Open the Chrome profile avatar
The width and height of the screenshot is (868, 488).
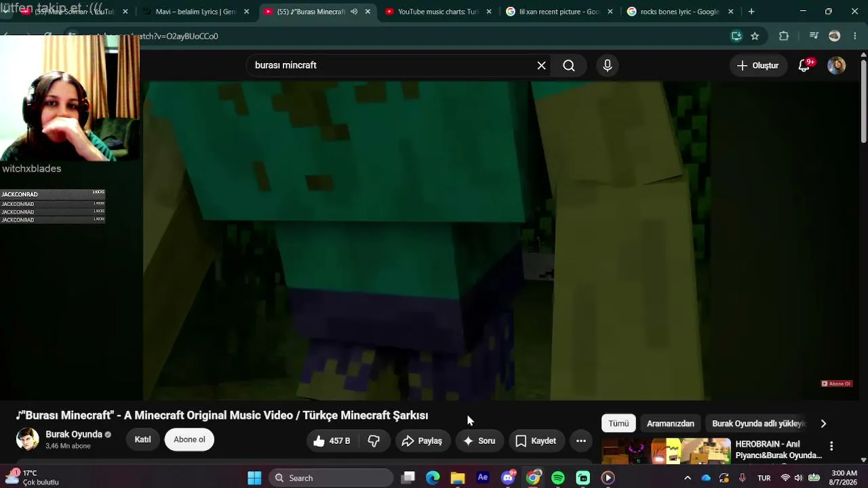coord(835,36)
